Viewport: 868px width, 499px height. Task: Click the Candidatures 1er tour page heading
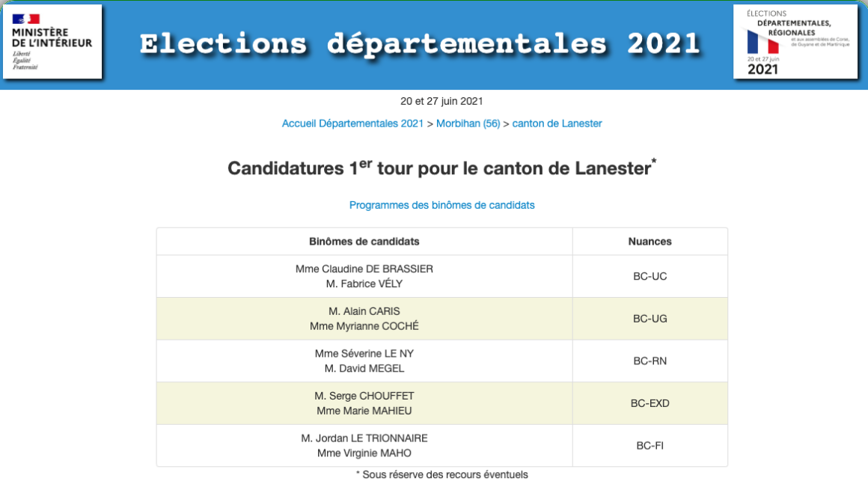pos(441,168)
